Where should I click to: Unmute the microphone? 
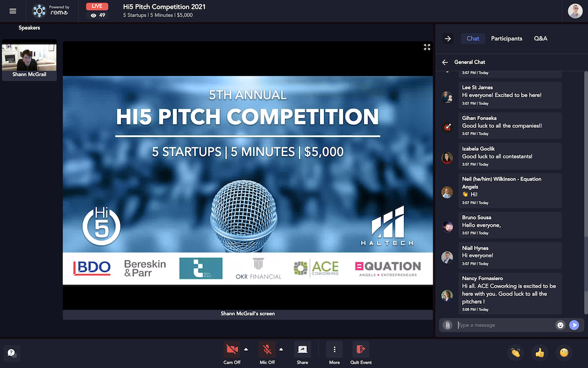pyautogui.click(x=267, y=350)
